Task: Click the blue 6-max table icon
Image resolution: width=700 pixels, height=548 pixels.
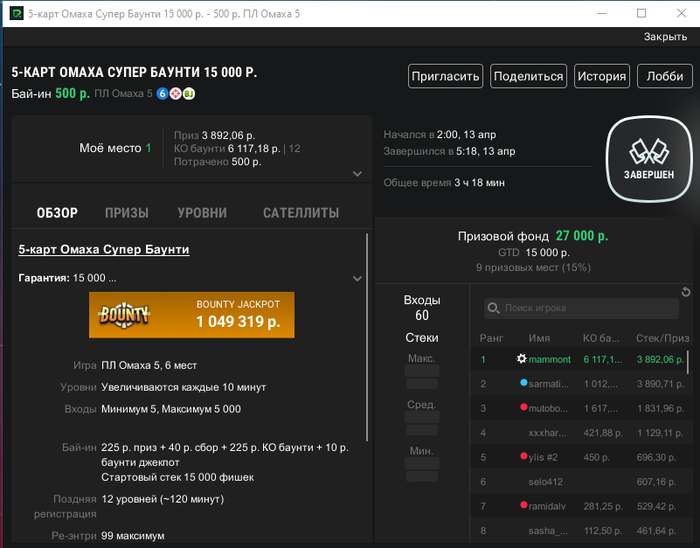Action: (162, 94)
